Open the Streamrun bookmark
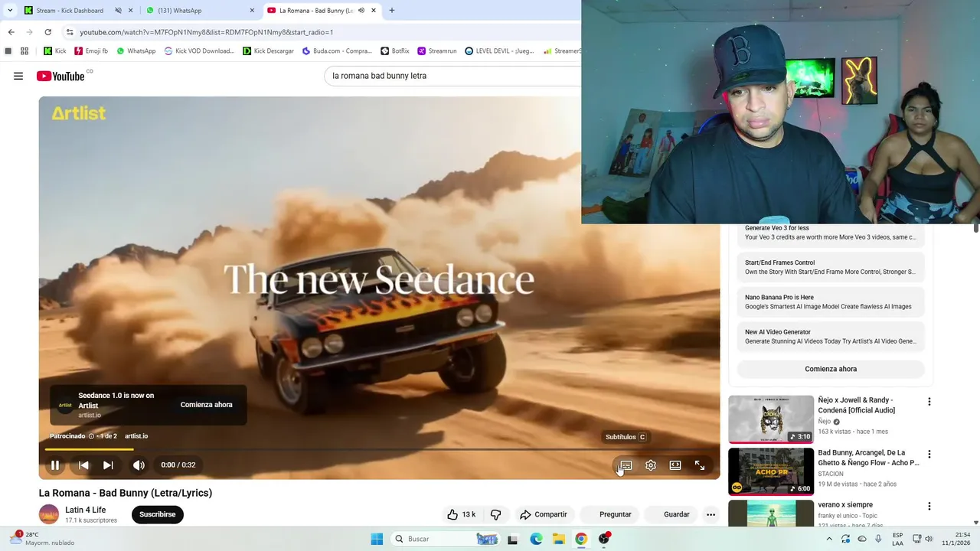 pos(437,51)
